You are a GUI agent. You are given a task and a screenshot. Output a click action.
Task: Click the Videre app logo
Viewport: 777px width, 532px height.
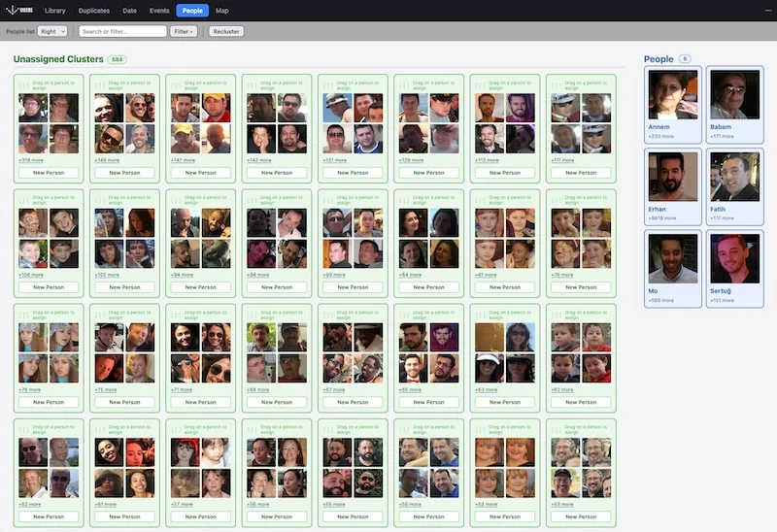tap(19, 10)
